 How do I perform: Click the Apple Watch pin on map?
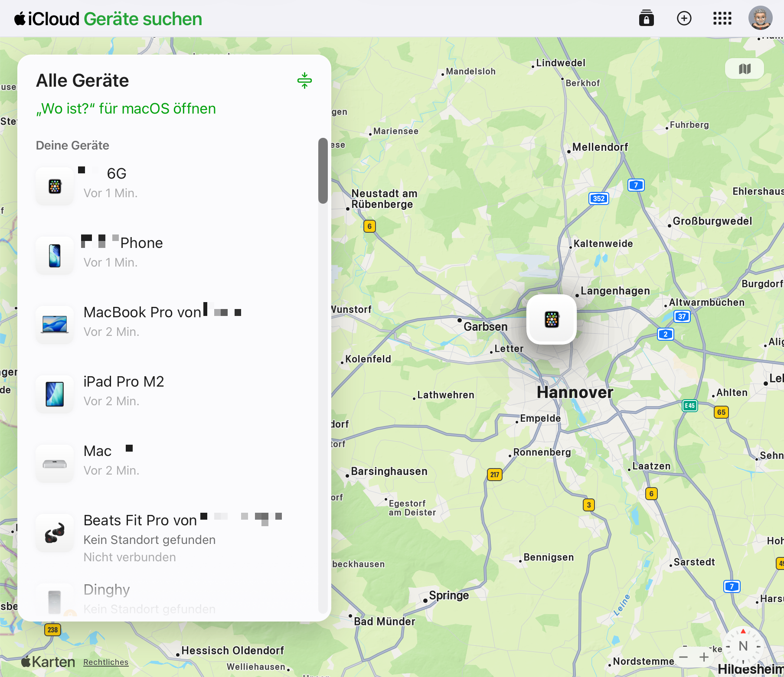coord(551,320)
